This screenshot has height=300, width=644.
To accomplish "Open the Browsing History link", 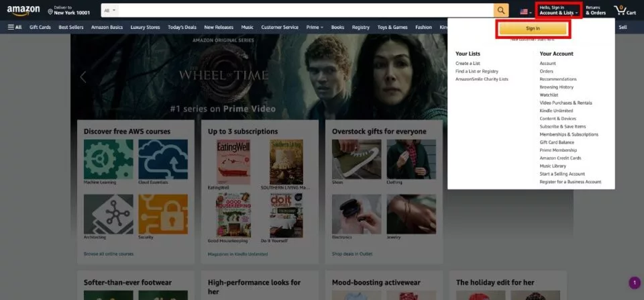I will (x=556, y=87).
